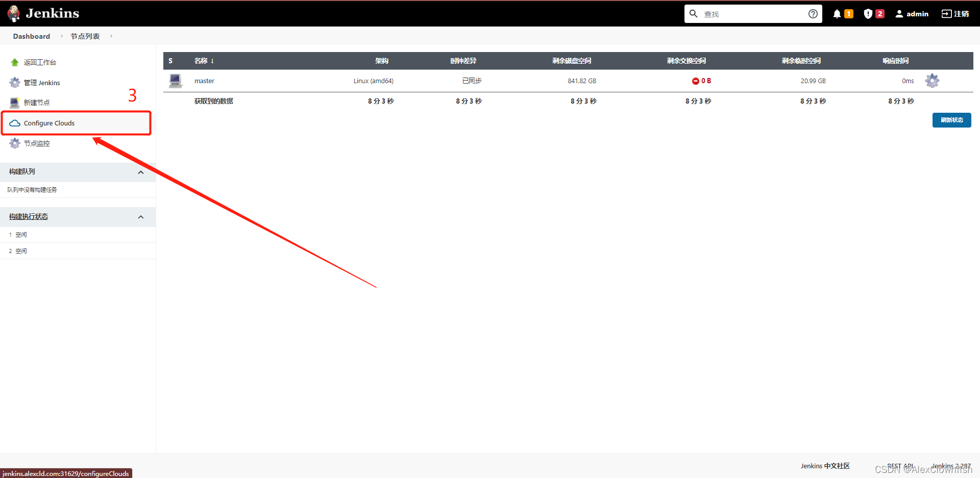Select executor 2 空闲 row

[x=78, y=251]
